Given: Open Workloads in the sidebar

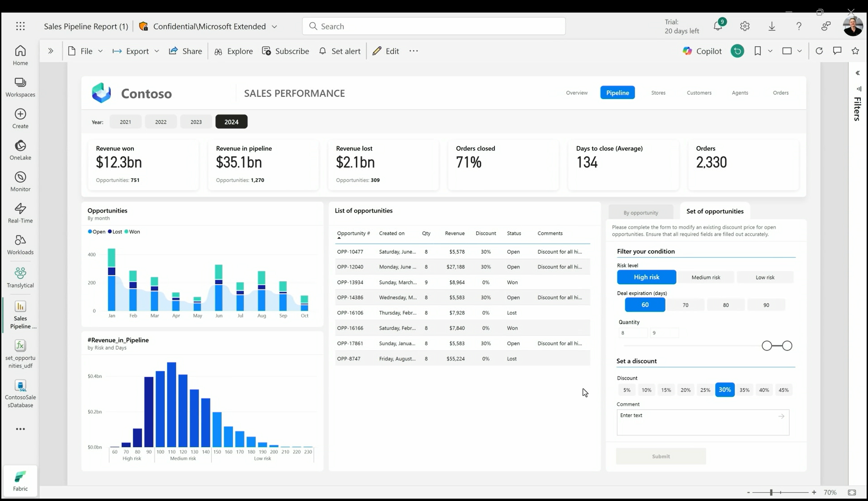Looking at the screenshot, I should 20,245.
